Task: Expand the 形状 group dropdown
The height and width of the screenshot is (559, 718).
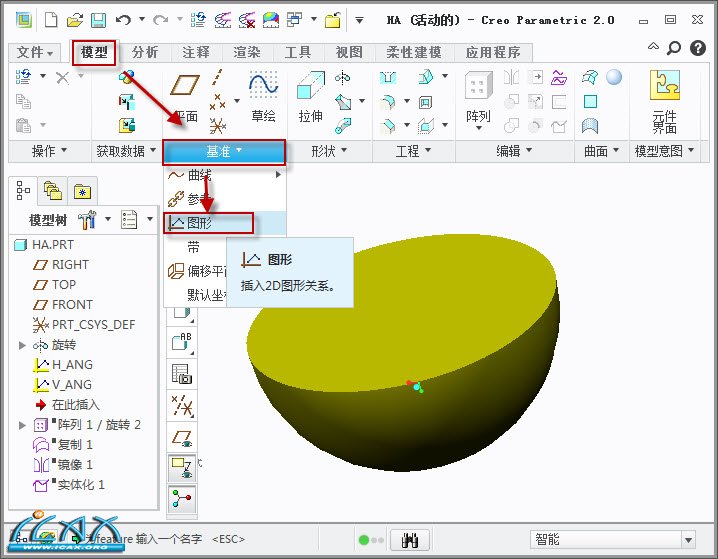Action: 329,151
